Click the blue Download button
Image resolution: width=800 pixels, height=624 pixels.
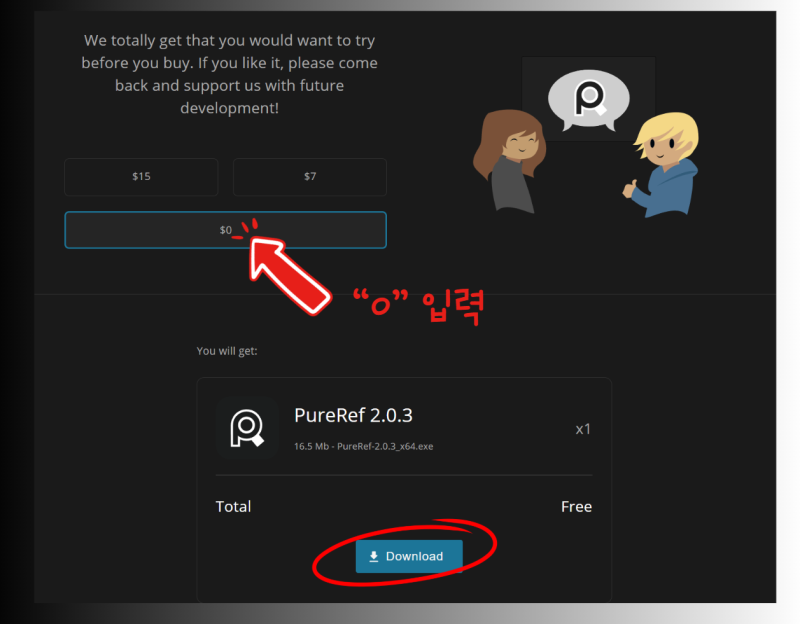click(409, 556)
